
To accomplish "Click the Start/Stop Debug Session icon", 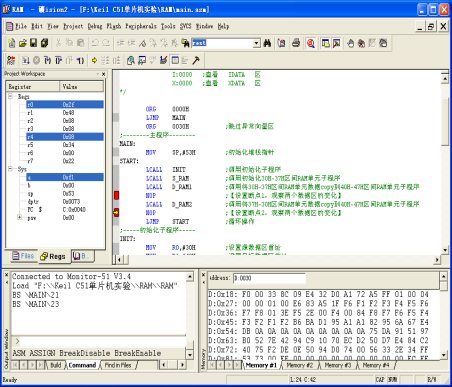I will tap(311, 43).
